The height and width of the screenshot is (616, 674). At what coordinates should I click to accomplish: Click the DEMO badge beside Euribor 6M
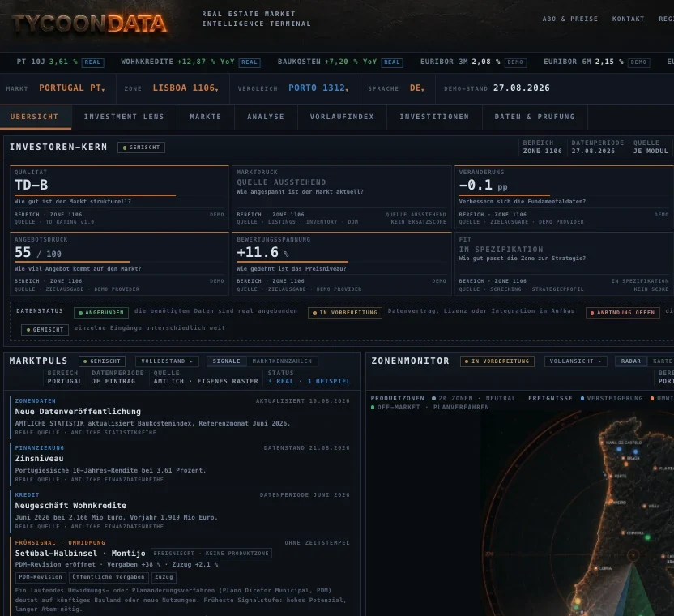(x=638, y=62)
